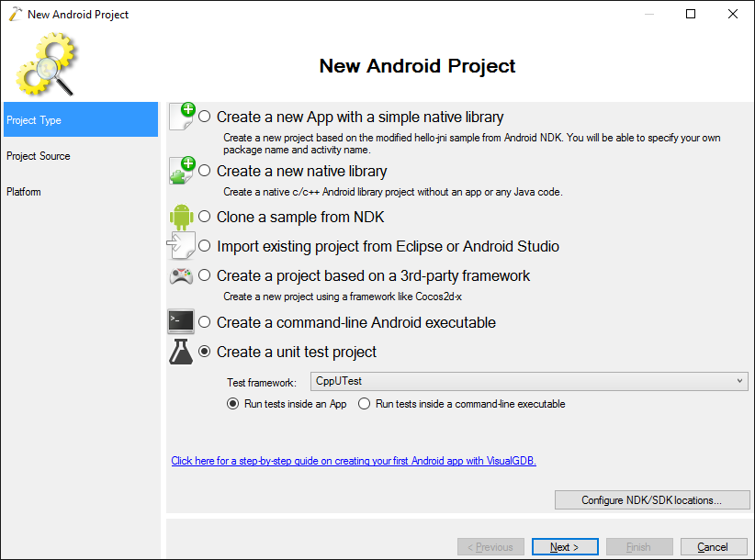Image resolution: width=755 pixels, height=560 pixels.
Task: Click the Cancel button
Action: (714, 547)
